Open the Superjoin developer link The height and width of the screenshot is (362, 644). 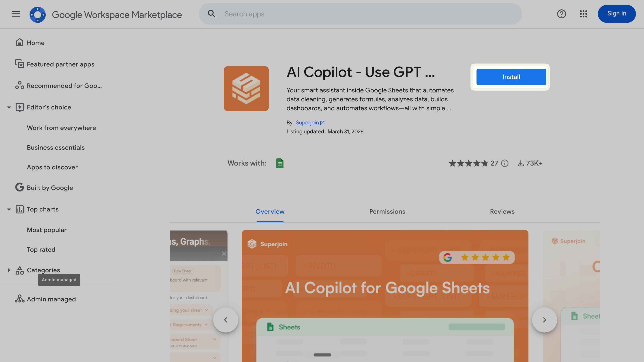[307, 123]
